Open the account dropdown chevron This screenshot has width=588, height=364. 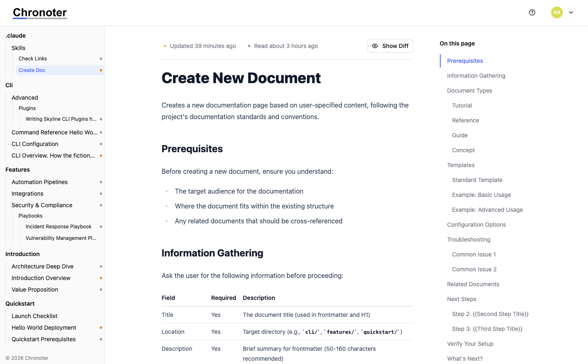point(571,12)
